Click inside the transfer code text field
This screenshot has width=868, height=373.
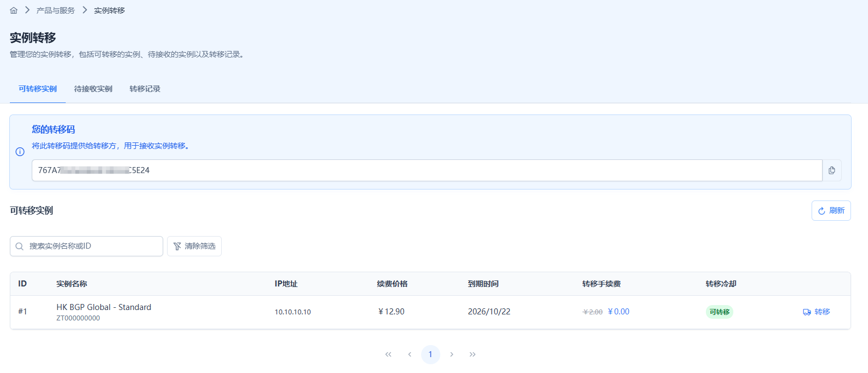[x=427, y=170]
